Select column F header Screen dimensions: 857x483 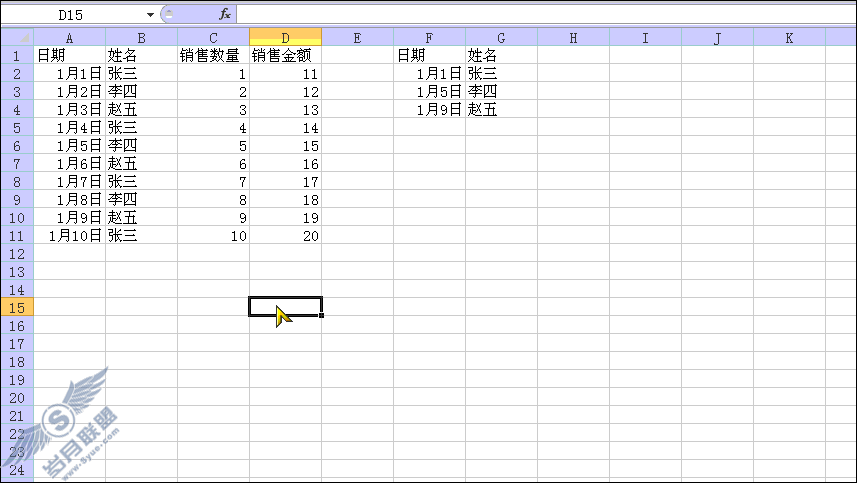pyautogui.click(x=430, y=38)
